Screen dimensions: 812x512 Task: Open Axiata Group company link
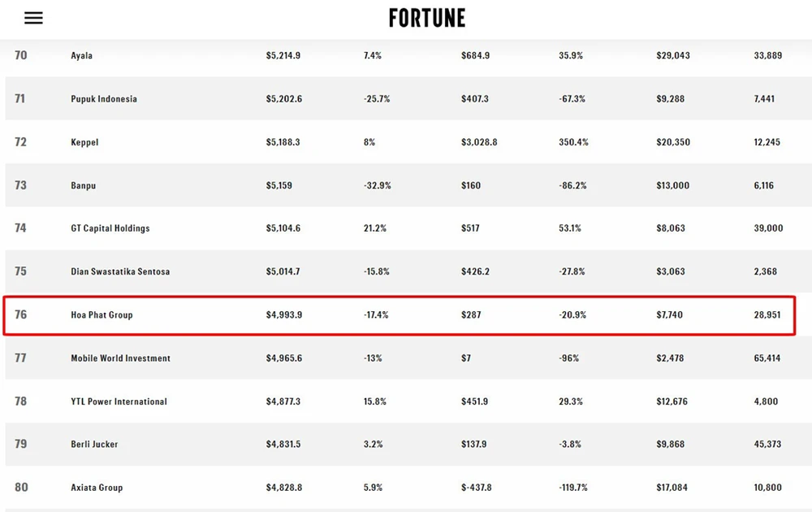pyautogui.click(x=97, y=488)
